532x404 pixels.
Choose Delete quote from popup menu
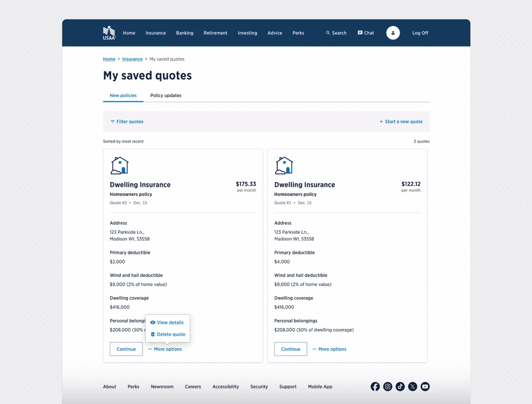point(168,334)
